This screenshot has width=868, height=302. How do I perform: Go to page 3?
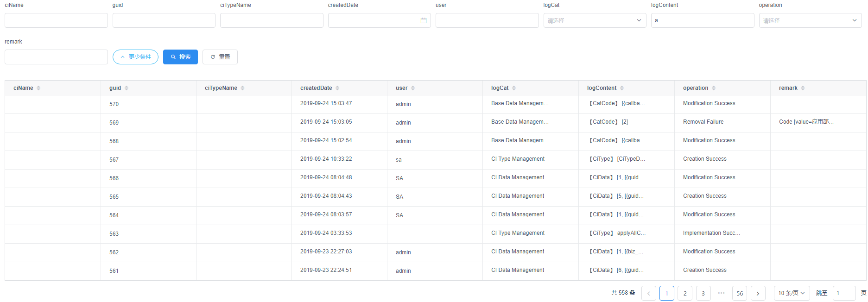(703, 293)
